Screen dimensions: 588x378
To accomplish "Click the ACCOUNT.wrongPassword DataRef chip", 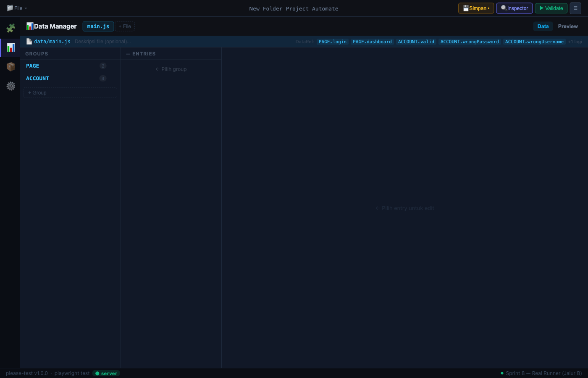I will tap(470, 42).
